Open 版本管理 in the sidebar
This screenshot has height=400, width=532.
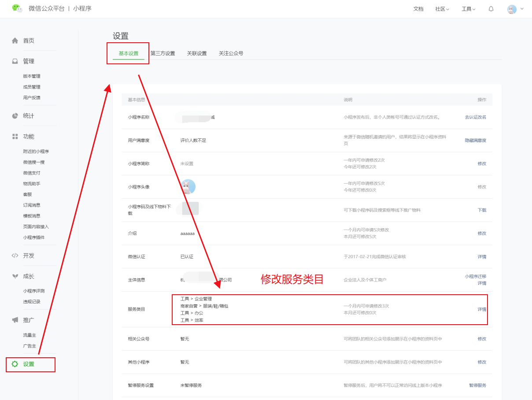32,76
